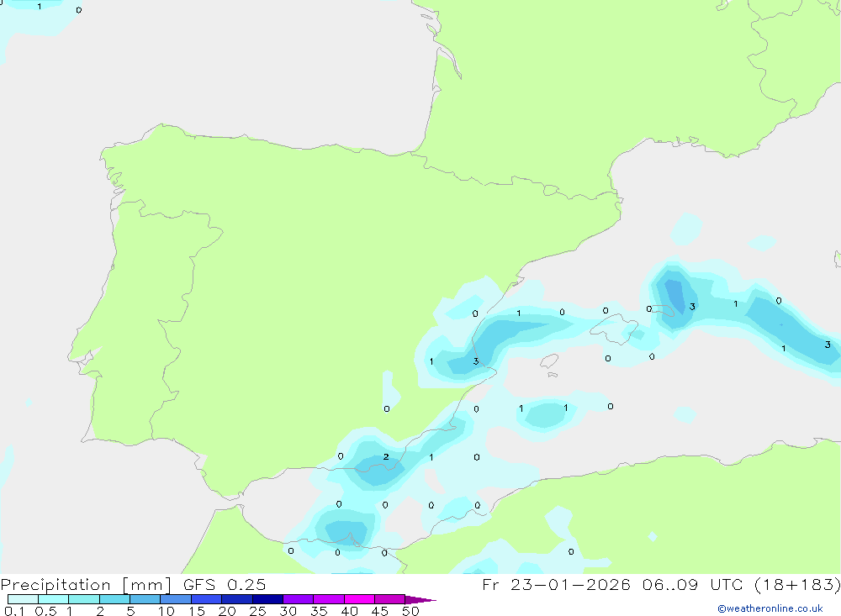Pick the 1–2 mm legend swatch
The width and height of the screenshot is (841, 616).
[84, 599]
